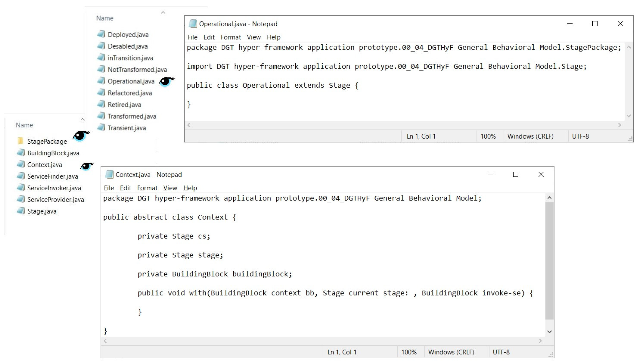Click the ServiceFinder.java file icon
Screen dimensions: 638x364
coord(21,176)
